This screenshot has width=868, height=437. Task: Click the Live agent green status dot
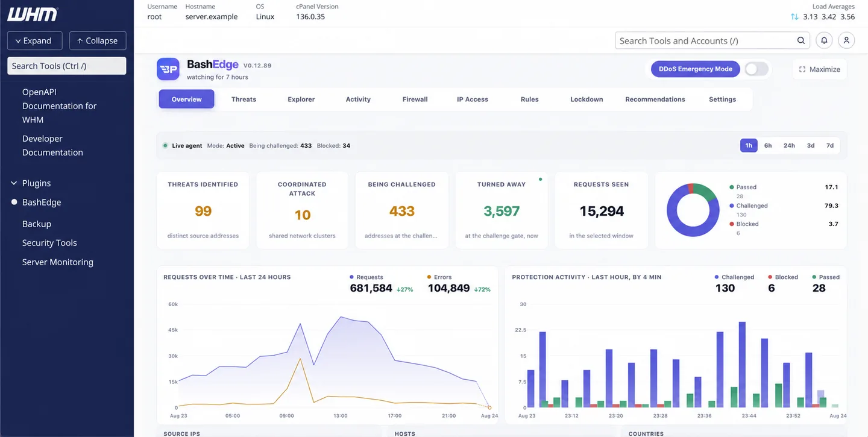click(165, 145)
